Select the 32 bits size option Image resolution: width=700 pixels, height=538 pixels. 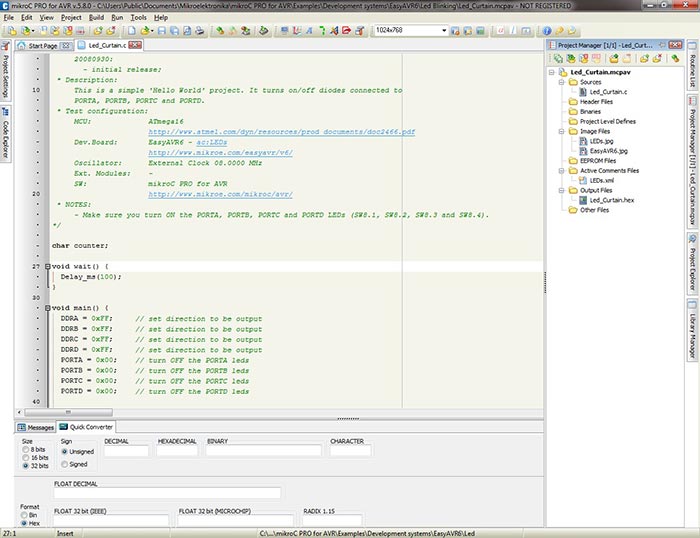[25, 466]
